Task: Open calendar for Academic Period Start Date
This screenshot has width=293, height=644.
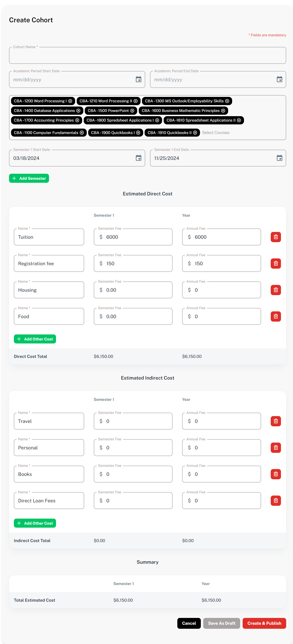Action: 138,79
